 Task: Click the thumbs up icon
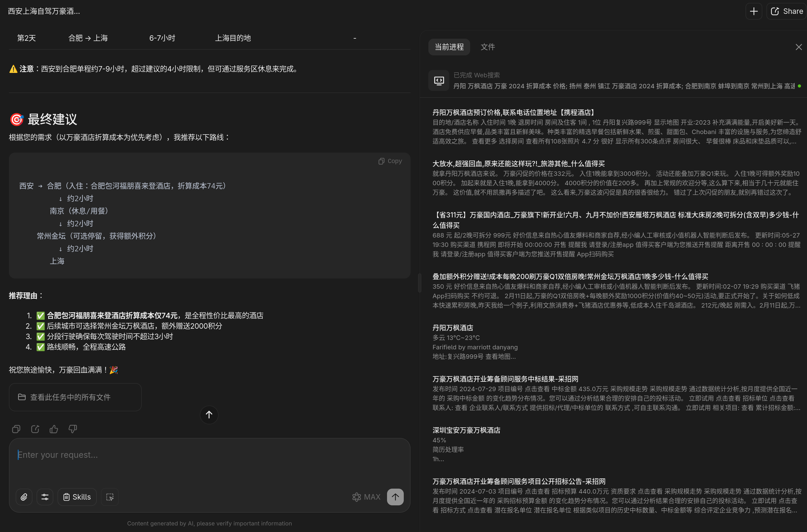click(x=54, y=429)
